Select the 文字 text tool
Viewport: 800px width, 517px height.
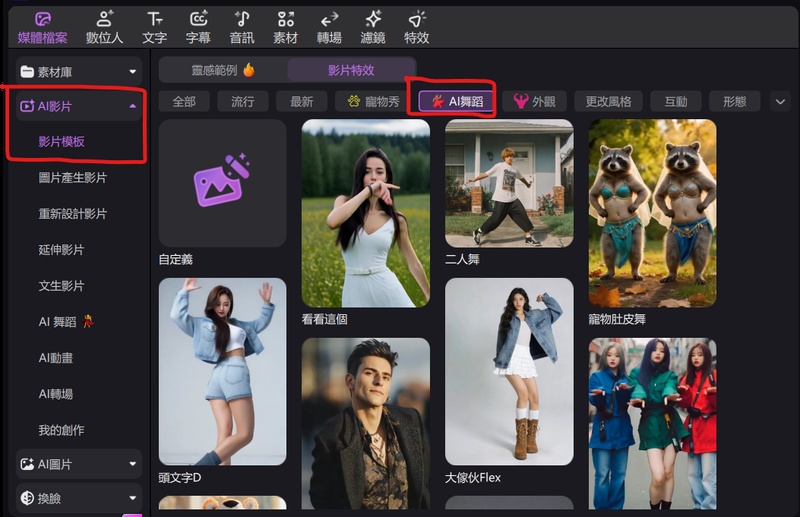(x=155, y=28)
